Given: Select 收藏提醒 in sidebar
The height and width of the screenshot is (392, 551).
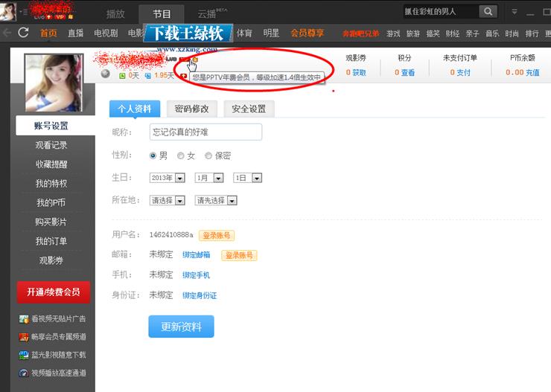Looking at the screenshot, I should (x=51, y=164).
